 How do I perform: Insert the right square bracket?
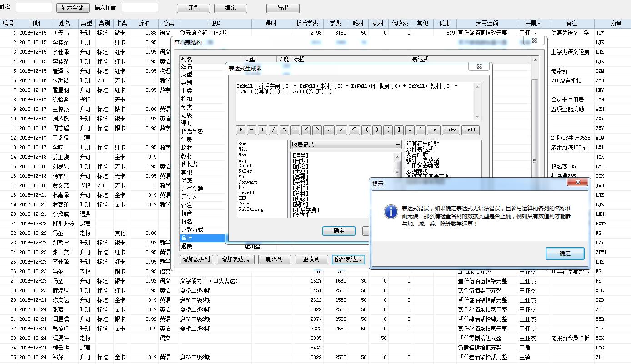pos(399,130)
